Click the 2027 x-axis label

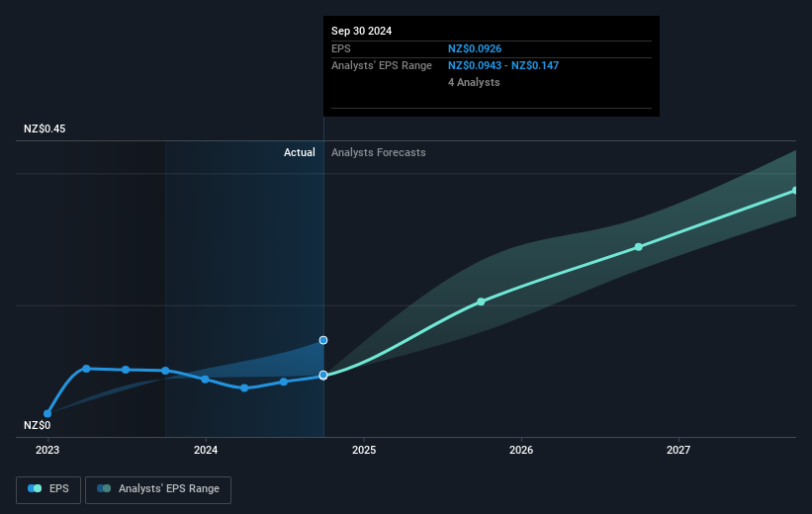point(678,451)
